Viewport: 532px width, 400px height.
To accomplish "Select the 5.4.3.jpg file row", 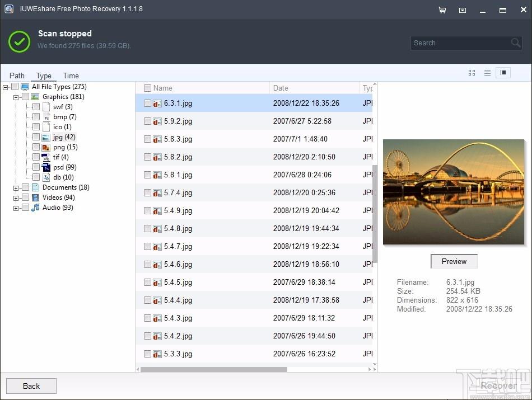I will pos(254,318).
